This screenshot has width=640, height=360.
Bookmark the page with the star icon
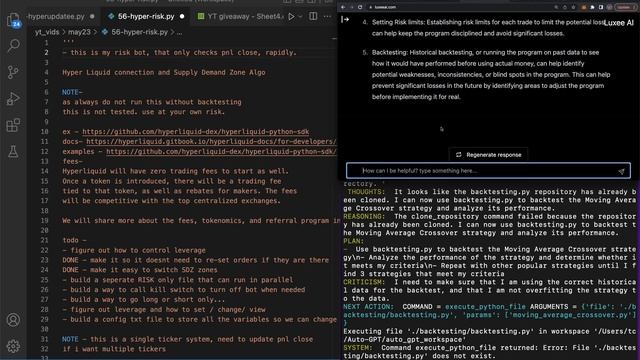[x=573, y=7]
